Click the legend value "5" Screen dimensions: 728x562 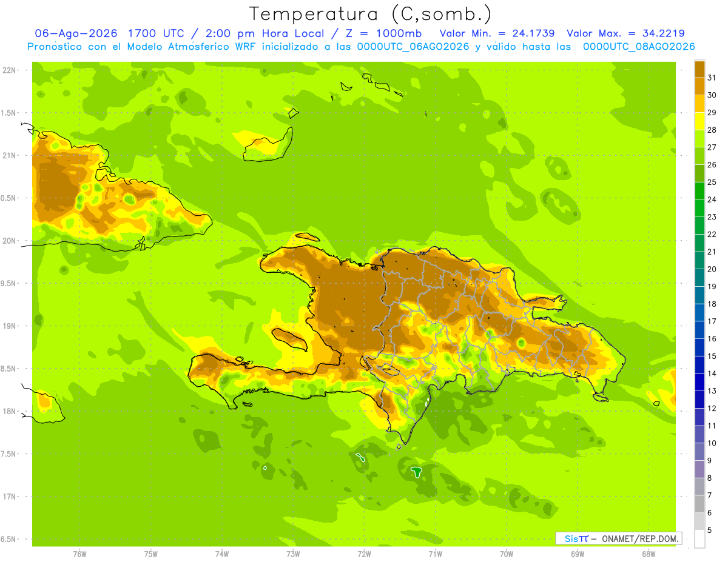(x=710, y=530)
